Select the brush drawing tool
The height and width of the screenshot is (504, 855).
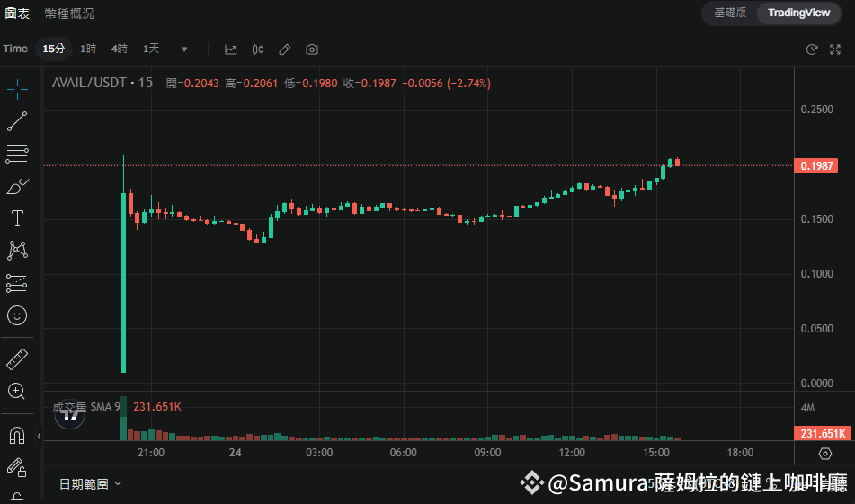[17, 186]
